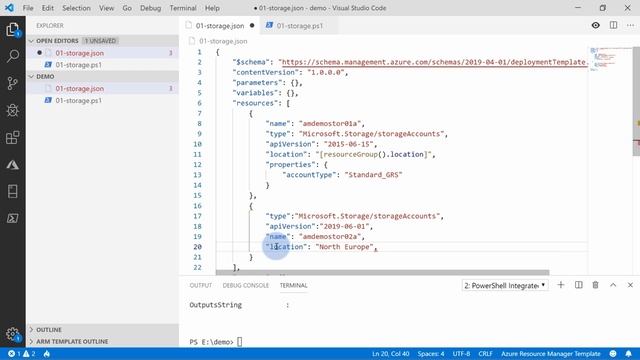640x360 pixels.
Task: Click the "North Europe" value text
Action: (x=345, y=247)
